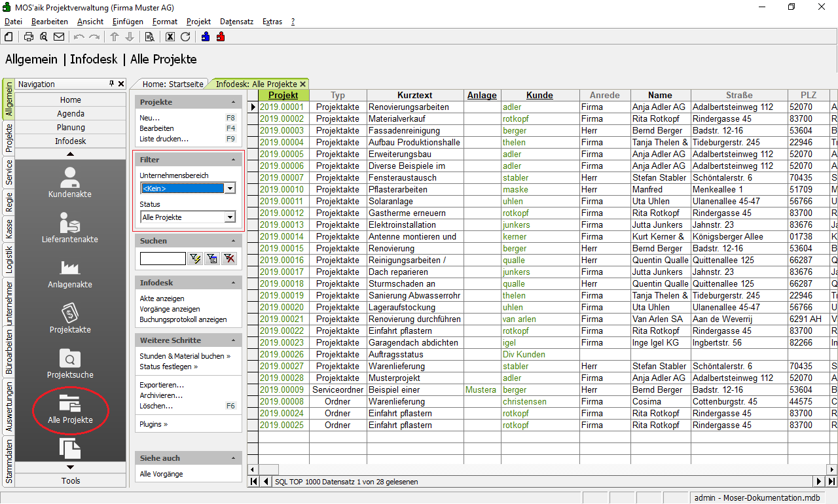Open Lieferantenakte in the navigation

(70, 227)
